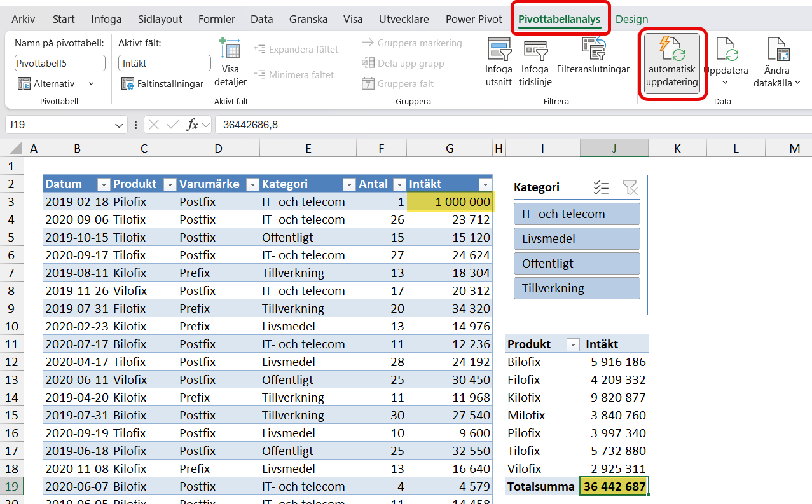
Task: Select Offentligt slicer item
Action: point(577,264)
